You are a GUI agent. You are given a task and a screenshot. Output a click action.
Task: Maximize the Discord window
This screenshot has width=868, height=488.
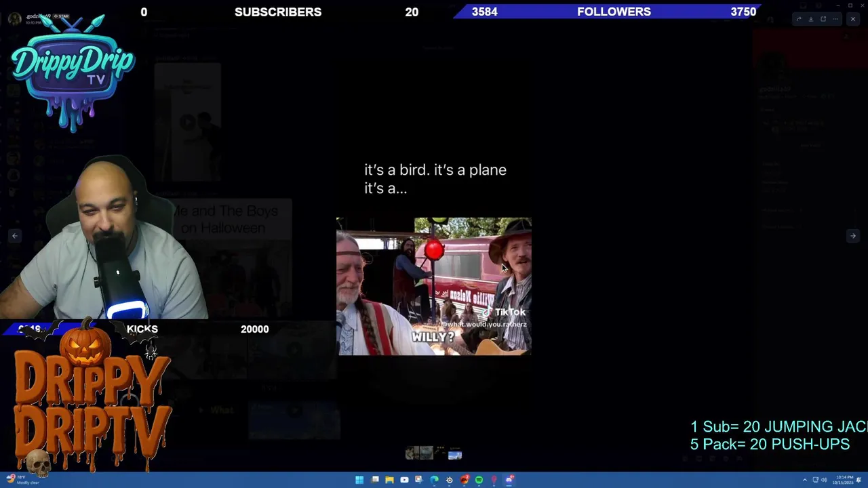click(850, 5)
